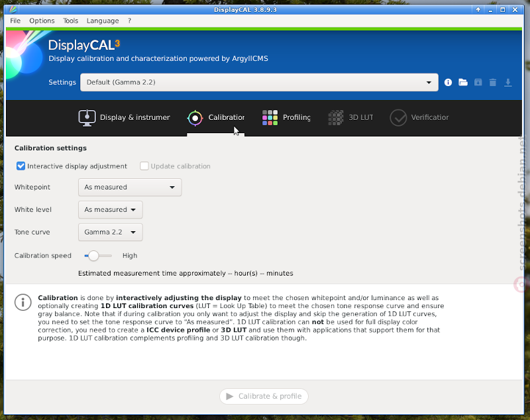Toggle Interactive display adjustment checkbox
Screen dimensions: 530x420
tap(21, 166)
